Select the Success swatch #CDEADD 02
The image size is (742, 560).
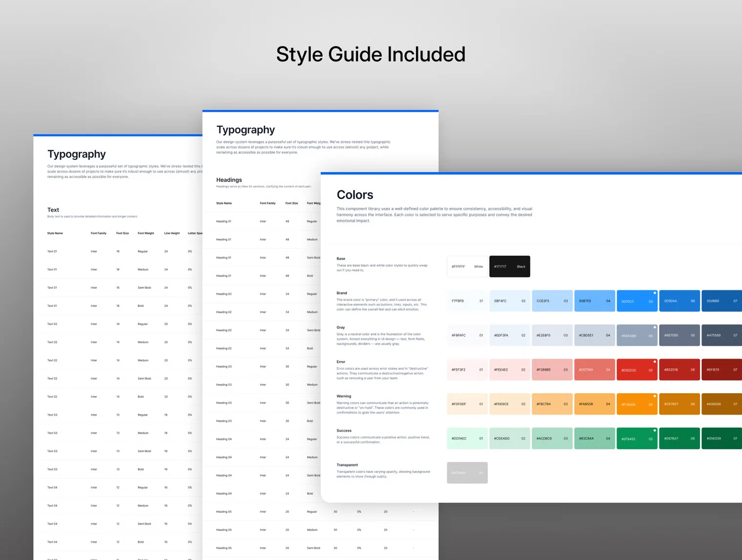pyautogui.click(x=510, y=439)
